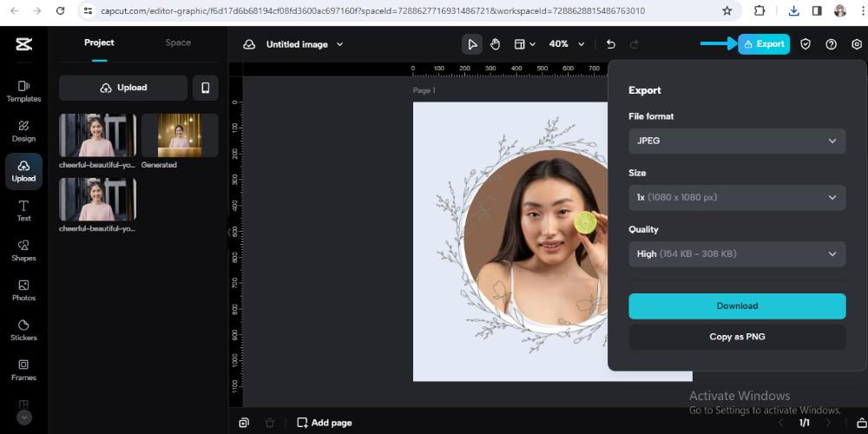
Task: Open the help question mark icon
Action: pyautogui.click(x=831, y=44)
